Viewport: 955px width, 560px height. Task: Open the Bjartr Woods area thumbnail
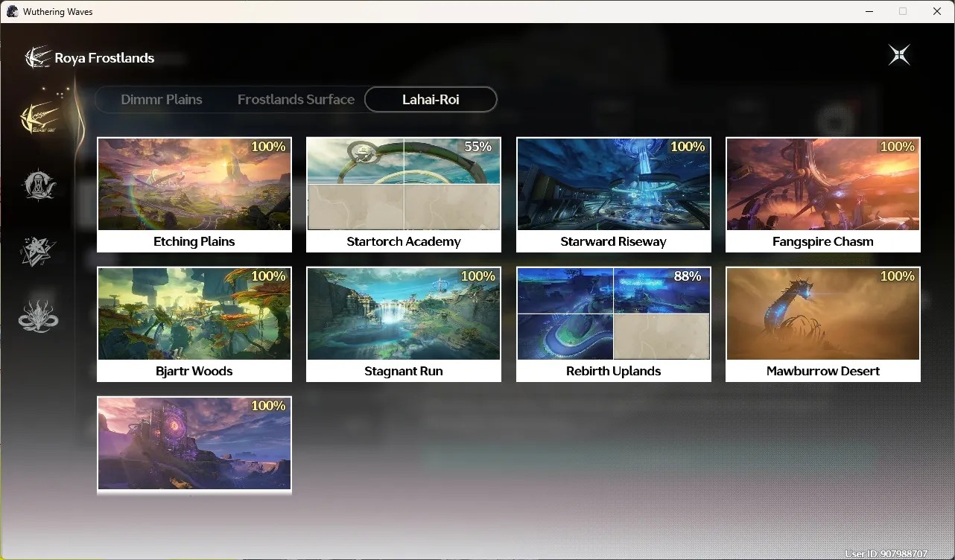(194, 314)
